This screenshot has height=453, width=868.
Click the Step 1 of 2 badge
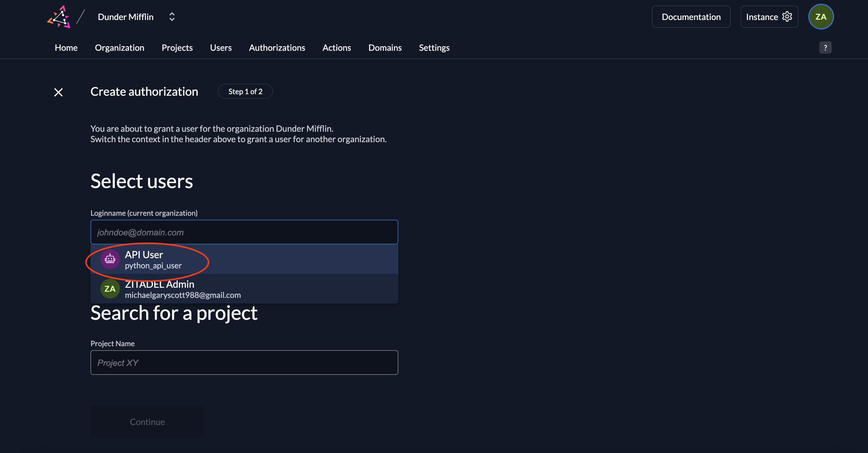[x=245, y=91]
